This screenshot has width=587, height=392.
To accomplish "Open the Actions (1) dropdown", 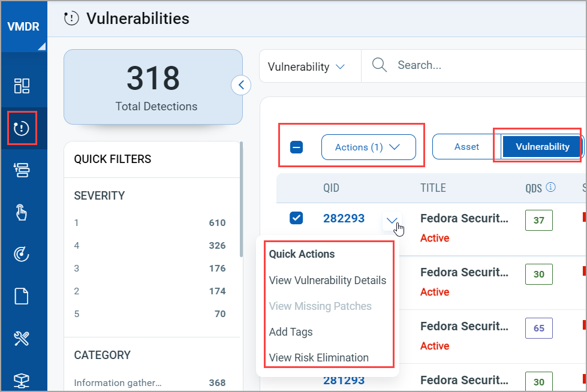I will click(368, 147).
